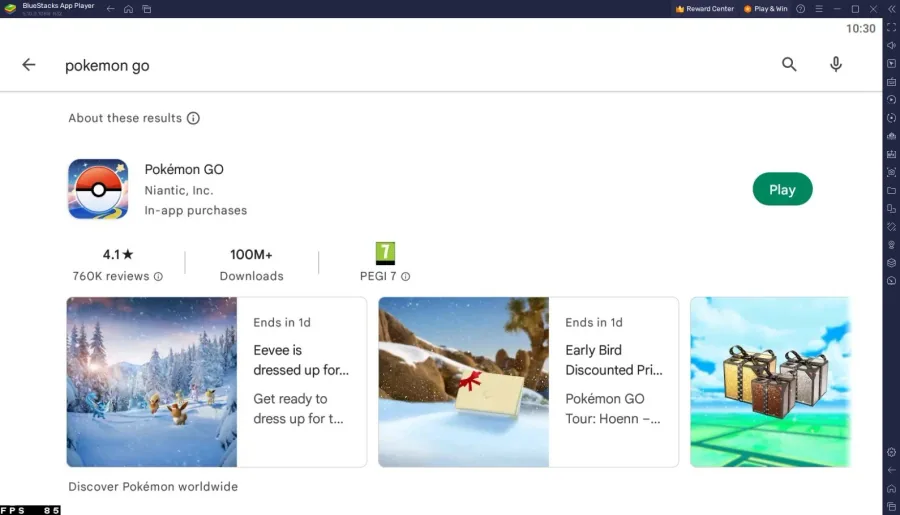Click the 'In-app purchases' label
The width and height of the screenshot is (900, 515).
pos(195,211)
